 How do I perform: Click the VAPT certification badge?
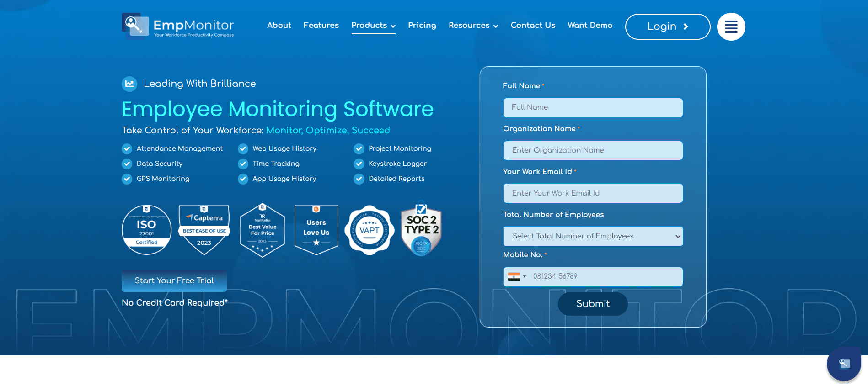(369, 230)
